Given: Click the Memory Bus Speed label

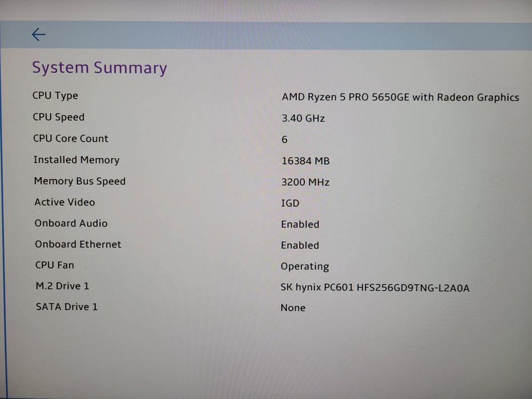Looking at the screenshot, I should tap(80, 181).
